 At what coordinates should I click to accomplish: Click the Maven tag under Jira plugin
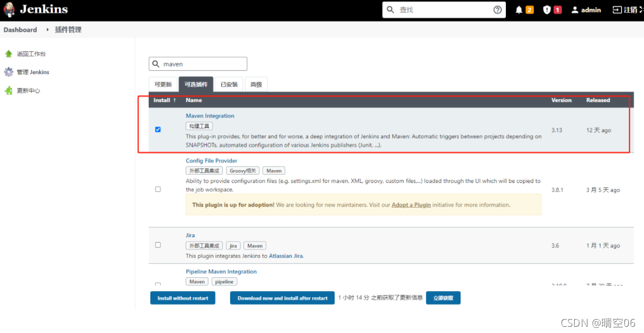tap(255, 246)
